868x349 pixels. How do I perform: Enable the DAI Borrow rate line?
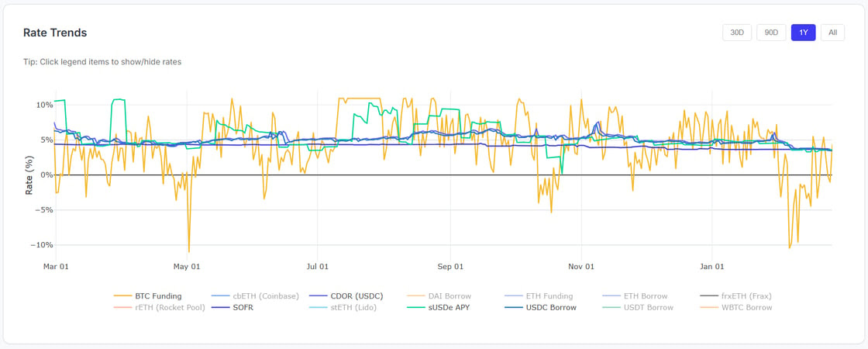449,295
